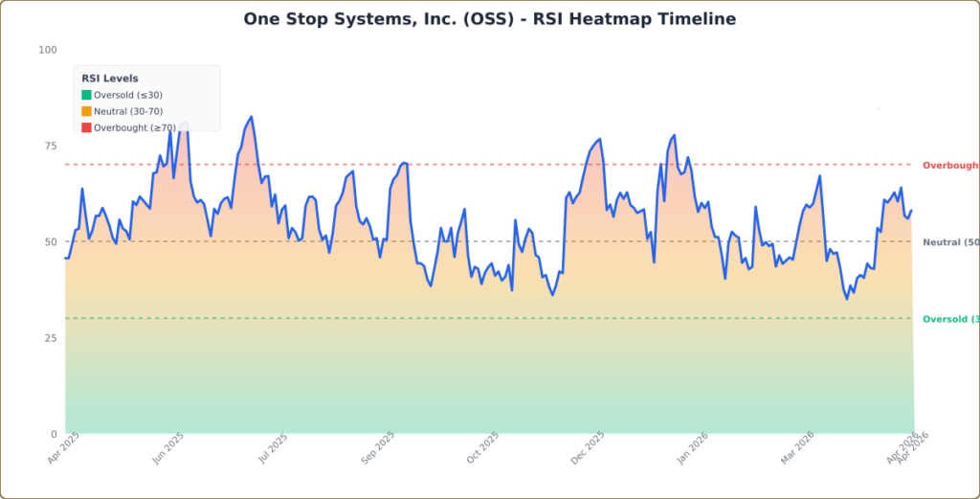The image size is (980, 499).
Task: Click the chart title text
Action: 490,19
